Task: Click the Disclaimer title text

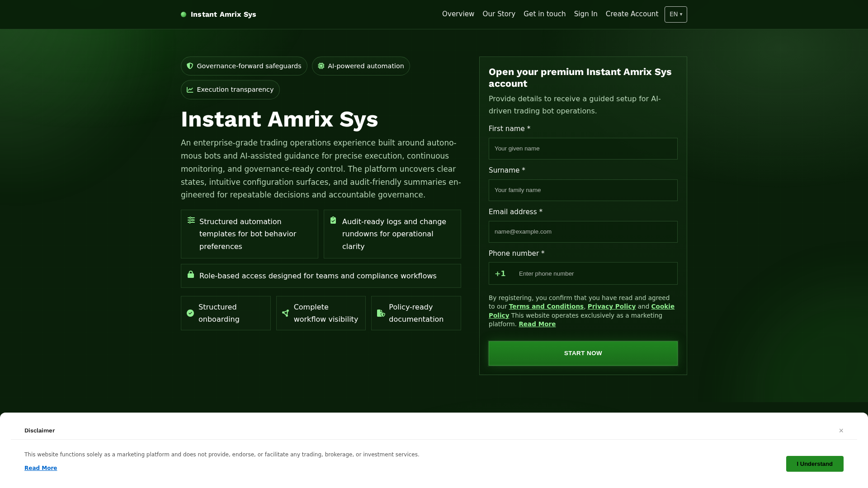Action: [x=40, y=431]
